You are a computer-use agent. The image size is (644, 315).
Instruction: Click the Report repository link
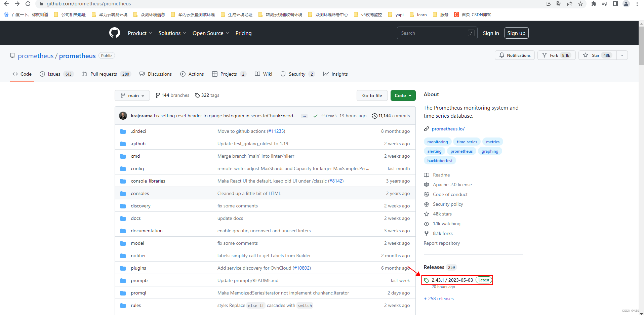click(442, 243)
